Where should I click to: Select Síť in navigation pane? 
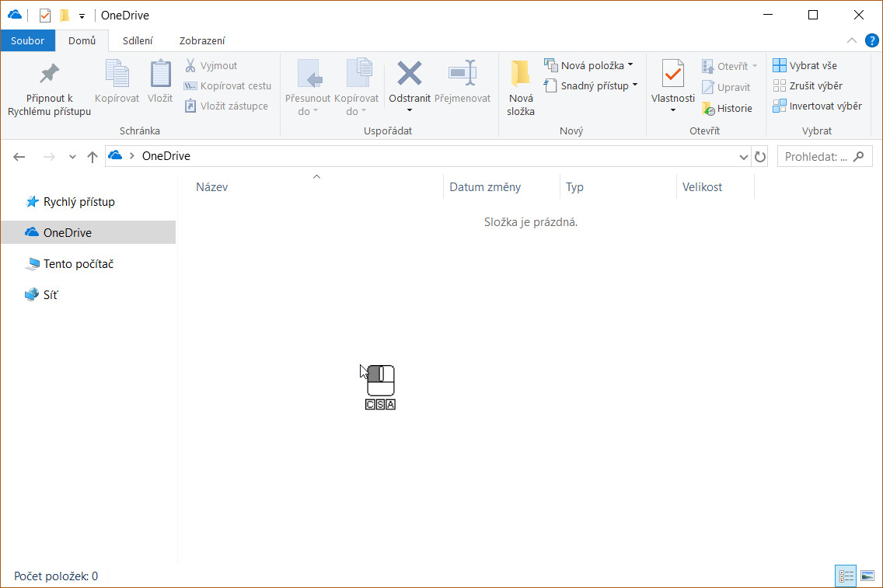point(42,294)
